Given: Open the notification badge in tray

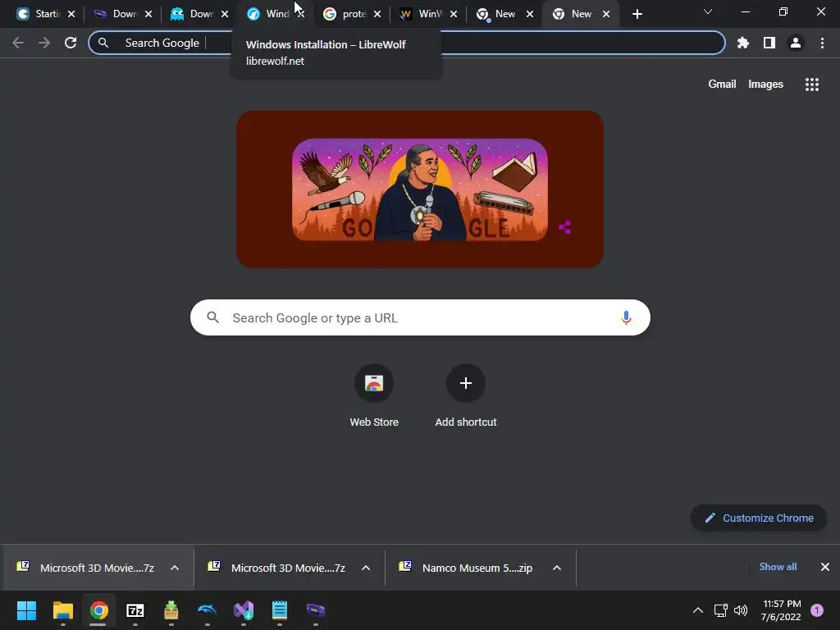Looking at the screenshot, I should coord(817,610).
